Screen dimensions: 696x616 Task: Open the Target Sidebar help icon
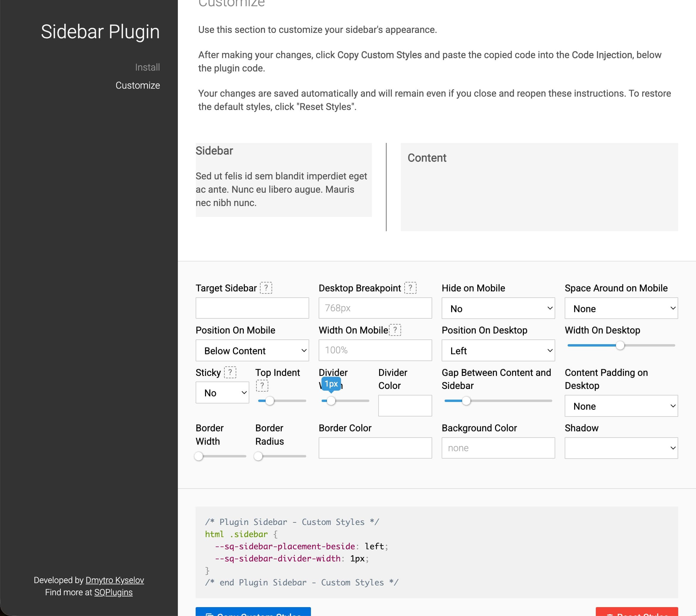point(266,288)
